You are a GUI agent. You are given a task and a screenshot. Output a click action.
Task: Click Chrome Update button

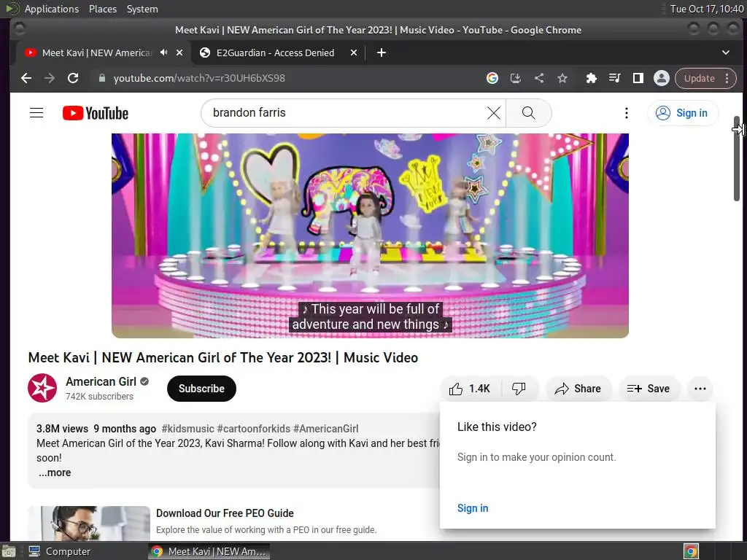pos(700,78)
